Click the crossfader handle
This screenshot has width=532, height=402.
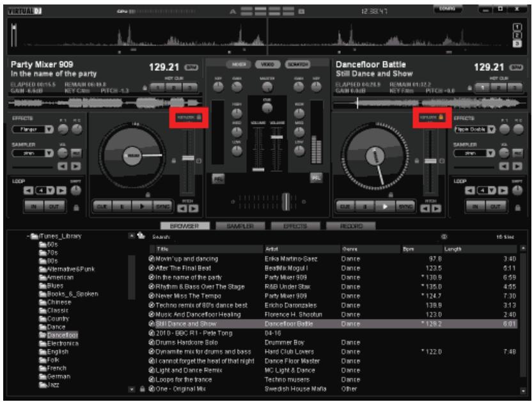click(286, 201)
